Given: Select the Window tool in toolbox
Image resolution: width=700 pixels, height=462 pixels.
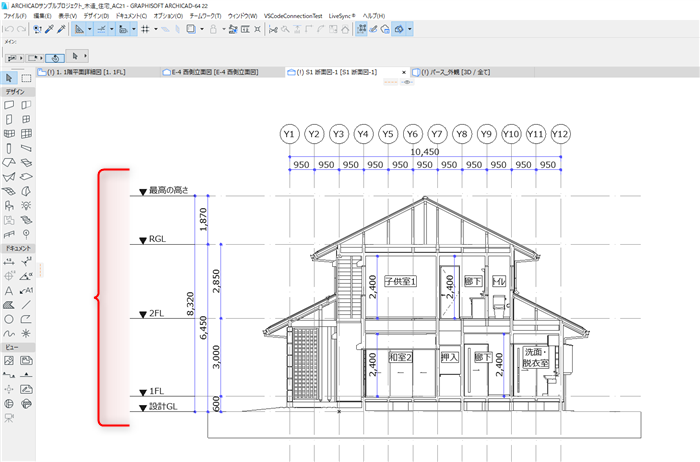Looking at the screenshot, I should click(26, 119).
